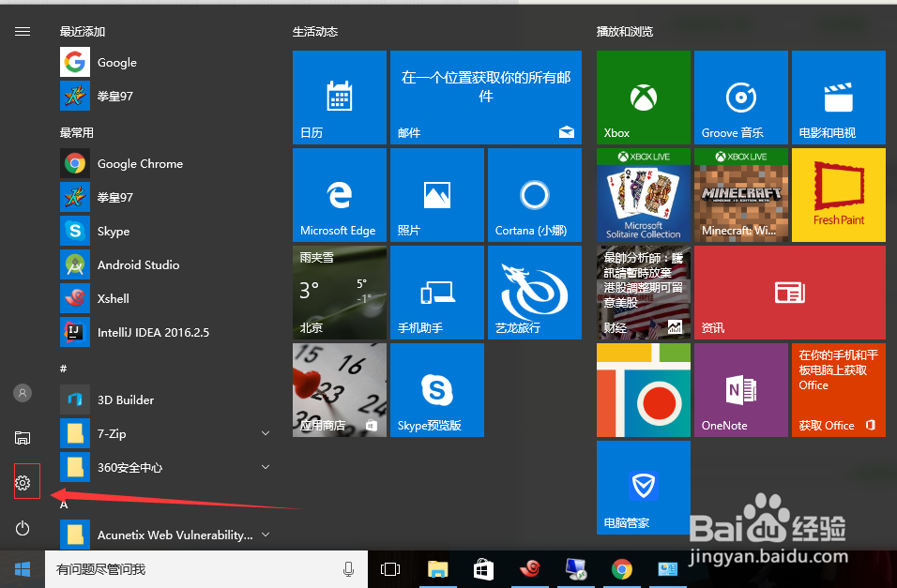Launch Android Studio
The image size is (897, 588).
pos(165,264)
